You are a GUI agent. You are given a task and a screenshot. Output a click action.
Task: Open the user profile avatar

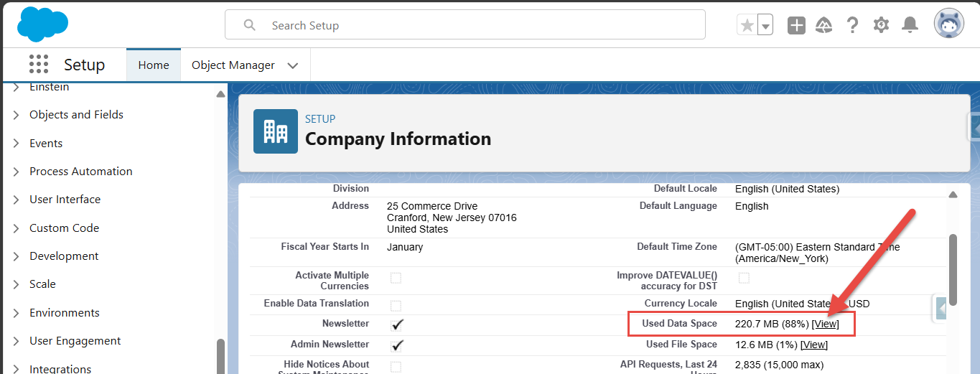(949, 24)
